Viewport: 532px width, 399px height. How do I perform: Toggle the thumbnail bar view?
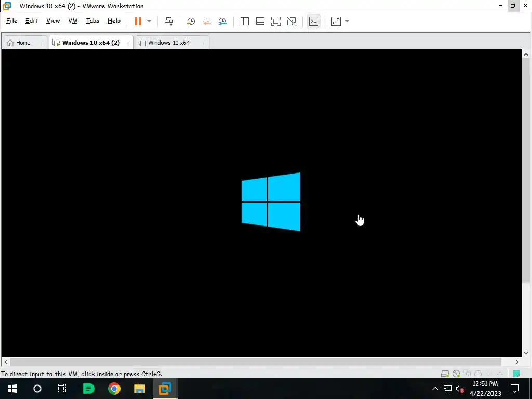tap(260, 21)
